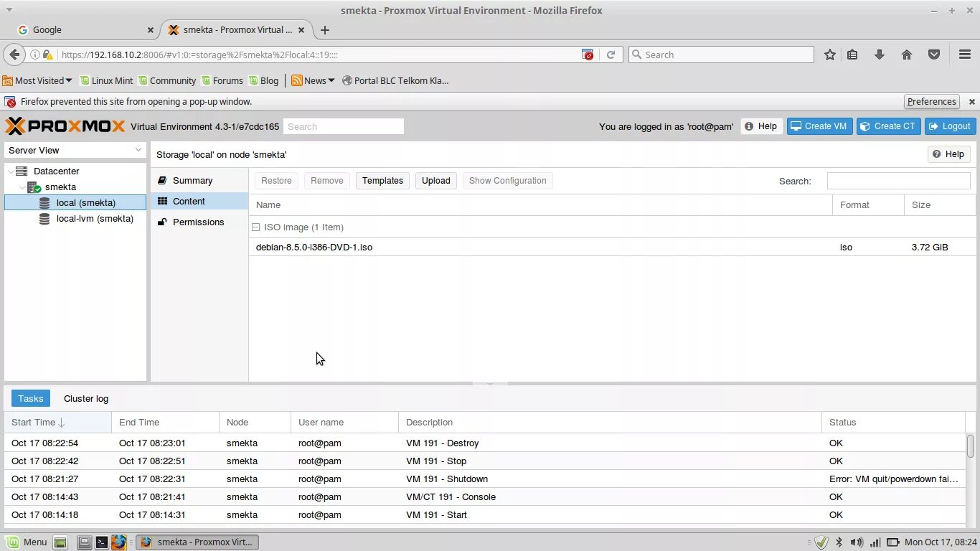The image size is (980, 551).
Task: Click the security shield tray icon
Action: 821,542
